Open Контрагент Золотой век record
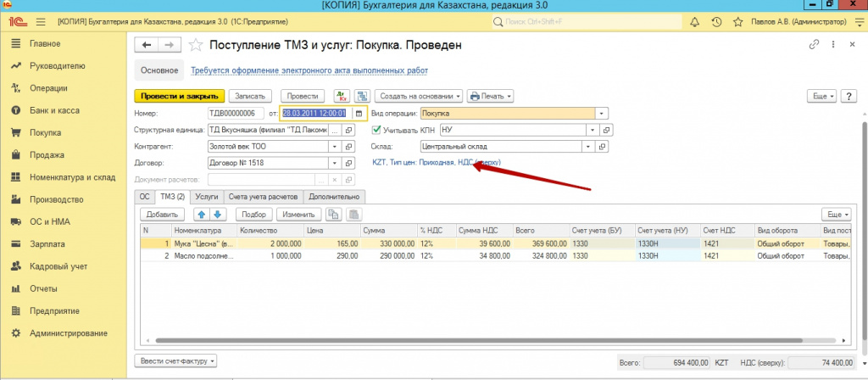The width and height of the screenshot is (868, 380). (348, 147)
